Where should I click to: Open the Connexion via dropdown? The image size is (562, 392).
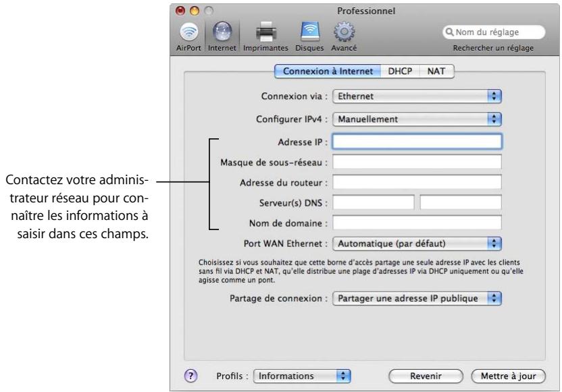(x=417, y=96)
